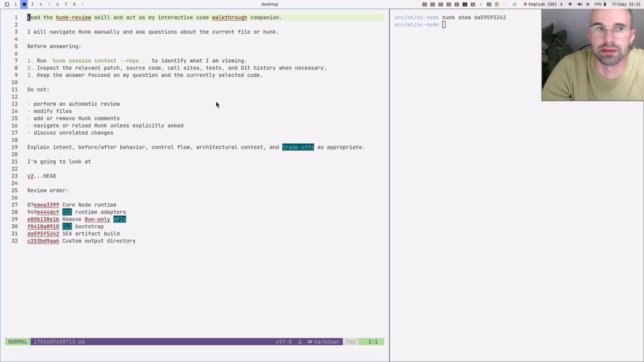Click the layout square icon at top-left
Image resolution: width=644 pixels, height=362 pixels.
[6, 4]
